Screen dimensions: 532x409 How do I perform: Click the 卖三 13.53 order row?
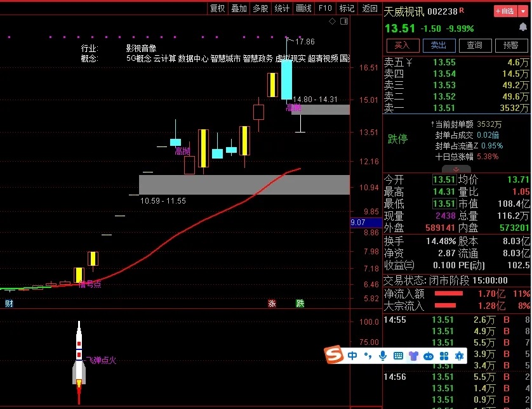456,85
